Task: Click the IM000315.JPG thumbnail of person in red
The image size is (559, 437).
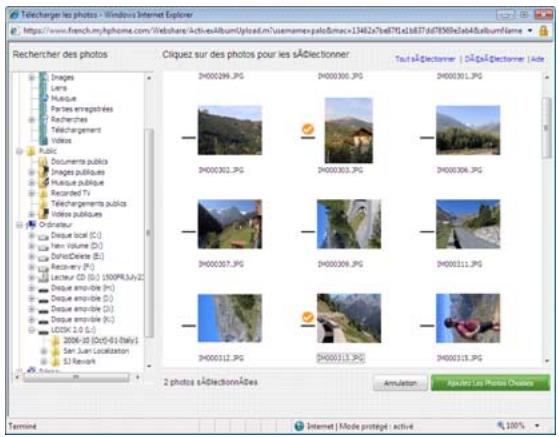Action: click(x=468, y=318)
